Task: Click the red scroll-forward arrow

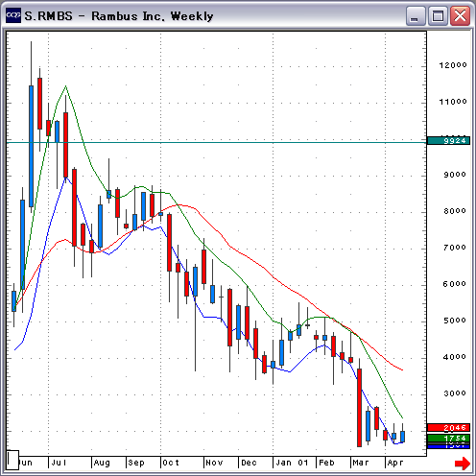Action: click(x=463, y=463)
